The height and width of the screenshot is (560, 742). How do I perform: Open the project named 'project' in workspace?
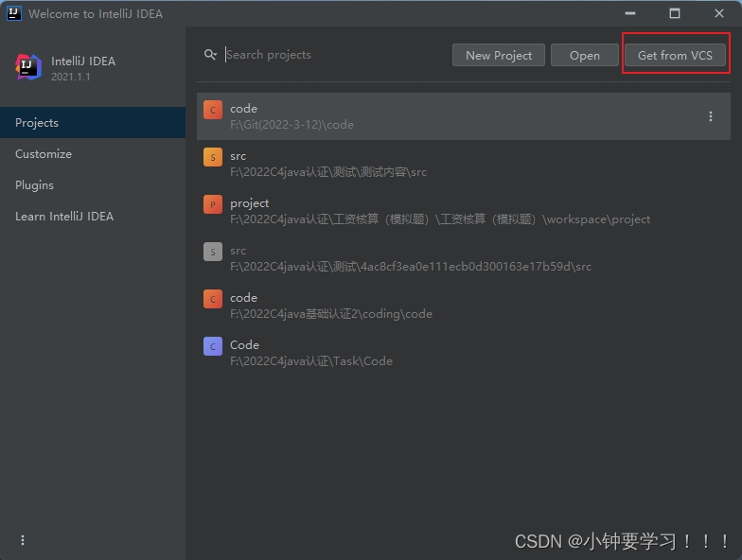tap(464, 211)
